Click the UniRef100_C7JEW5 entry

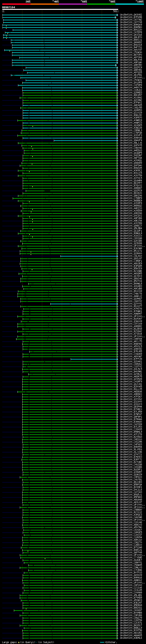[131, 557]
